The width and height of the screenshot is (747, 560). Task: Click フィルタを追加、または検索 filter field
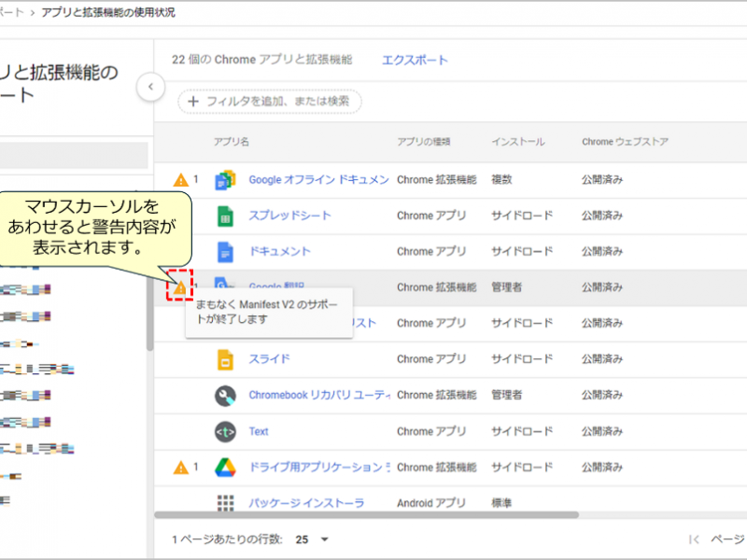pyautogui.click(x=270, y=102)
